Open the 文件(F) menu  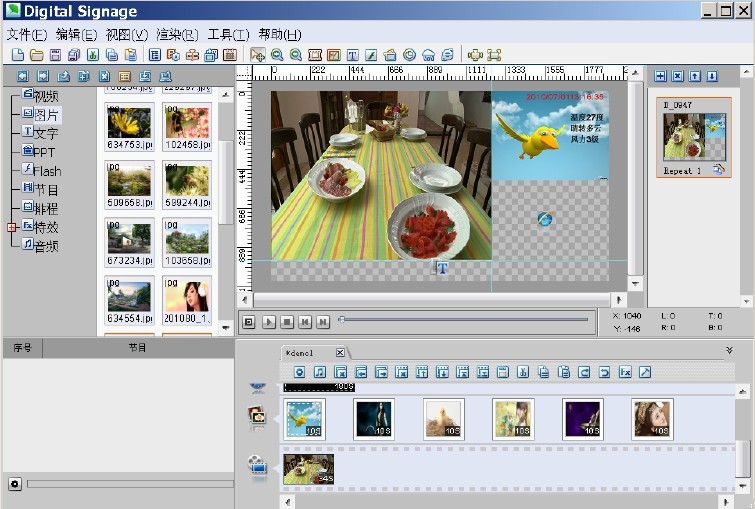pyautogui.click(x=26, y=34)
